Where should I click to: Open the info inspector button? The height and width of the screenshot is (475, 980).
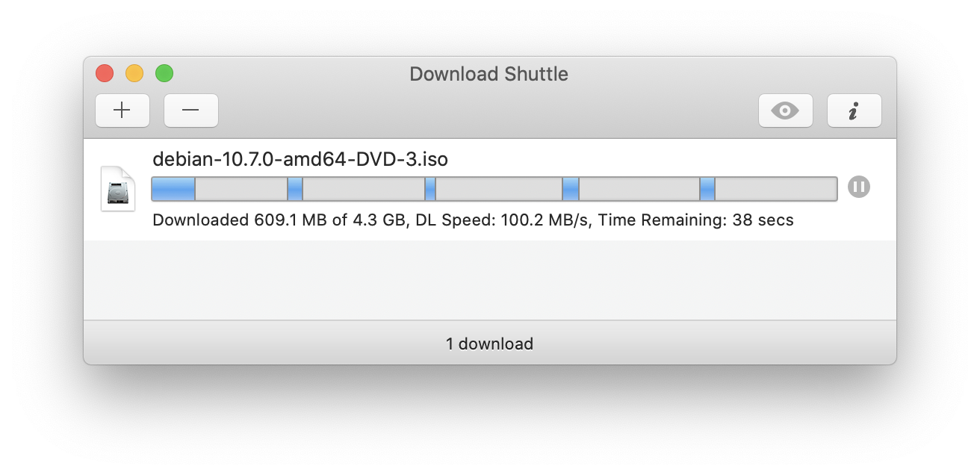point(854,111)
